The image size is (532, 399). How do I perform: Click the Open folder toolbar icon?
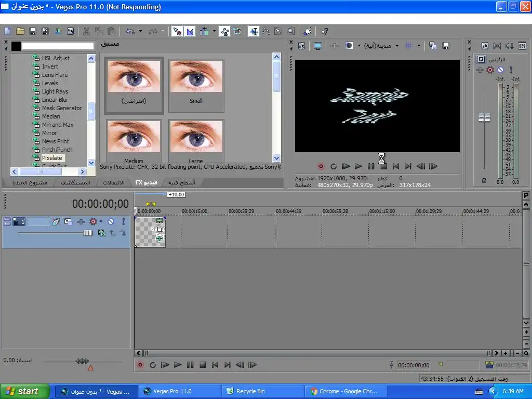(20, 31)
